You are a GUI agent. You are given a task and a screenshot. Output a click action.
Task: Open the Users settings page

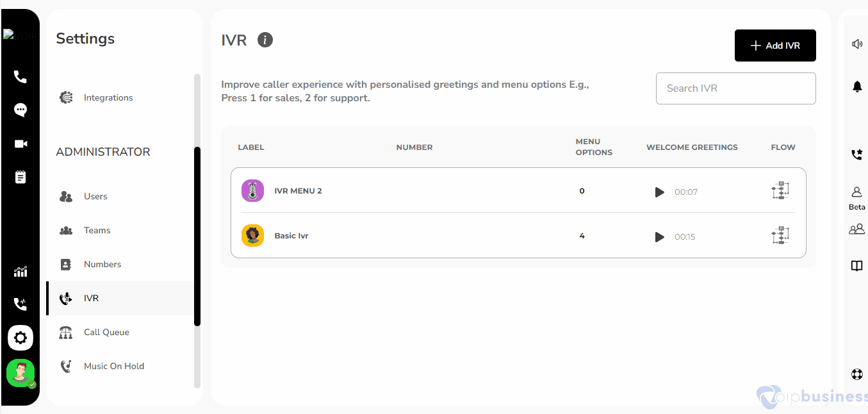(x=95, y=196)
